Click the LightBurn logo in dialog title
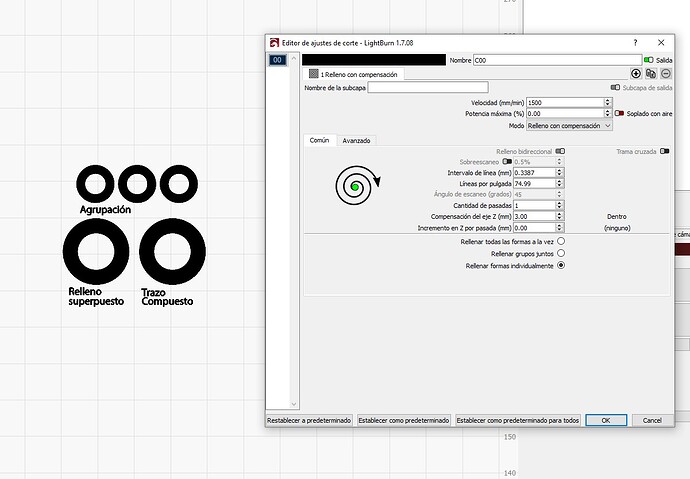The width and height of the screenshot is (690, 479). click(x=274, y=43)
